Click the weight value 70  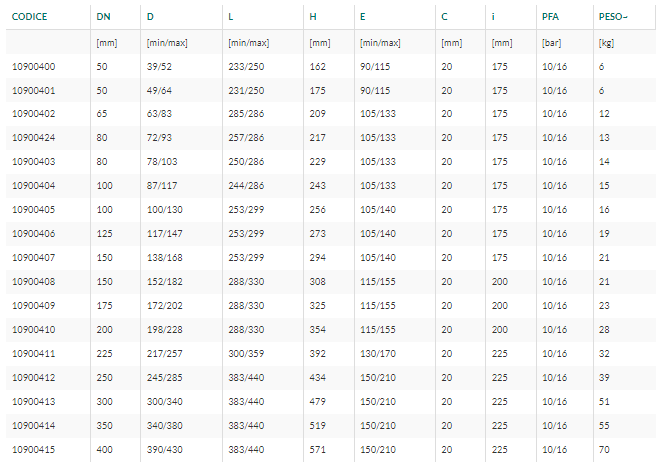[x=604, y=450]
